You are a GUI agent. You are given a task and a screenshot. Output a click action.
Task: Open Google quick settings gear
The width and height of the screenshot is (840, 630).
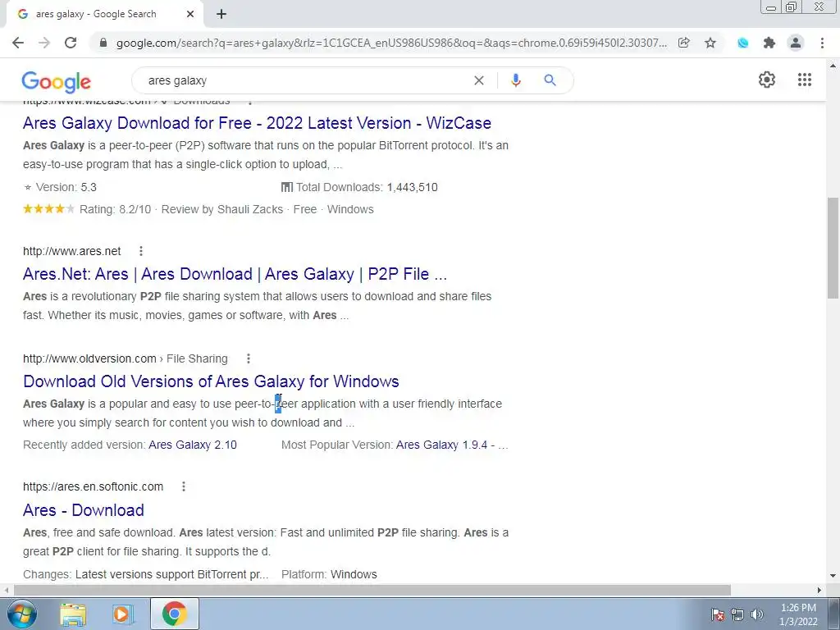pyautogui.click(x=767, y=80)
